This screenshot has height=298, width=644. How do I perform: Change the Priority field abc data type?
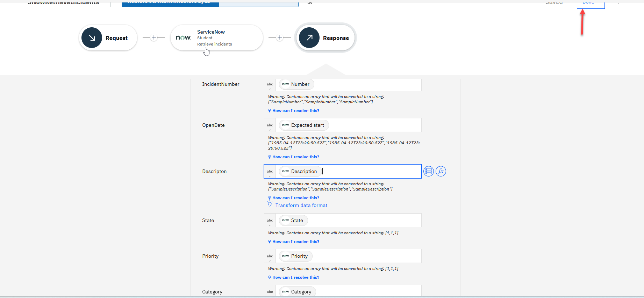pos(270,257)
